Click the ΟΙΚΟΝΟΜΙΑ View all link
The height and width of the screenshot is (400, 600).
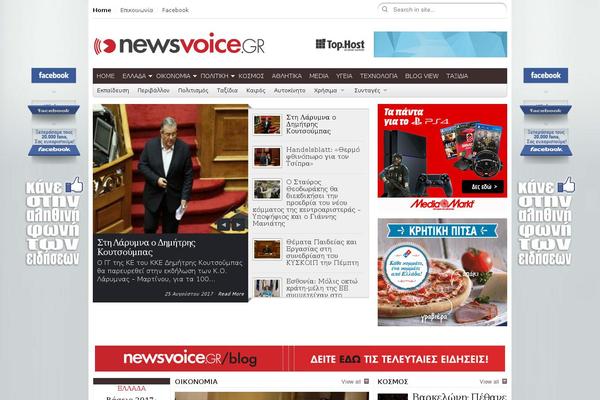pyautogui.click(x=351, y=382)
